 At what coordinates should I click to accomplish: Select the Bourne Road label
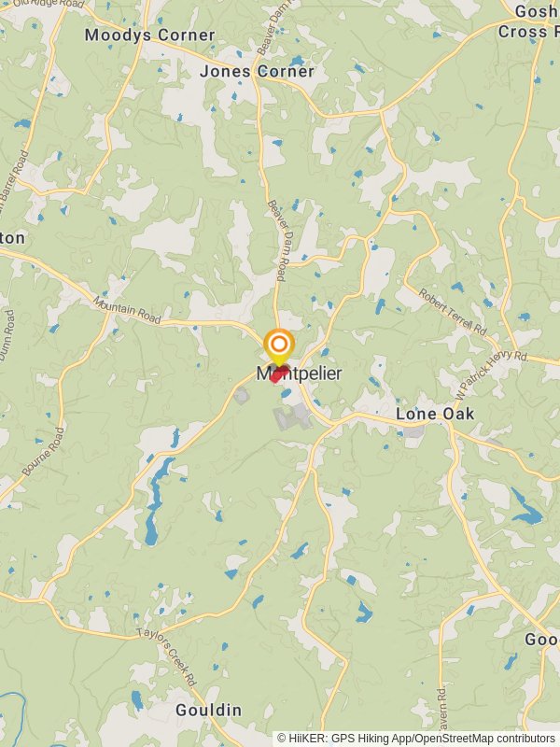point(43,452)
